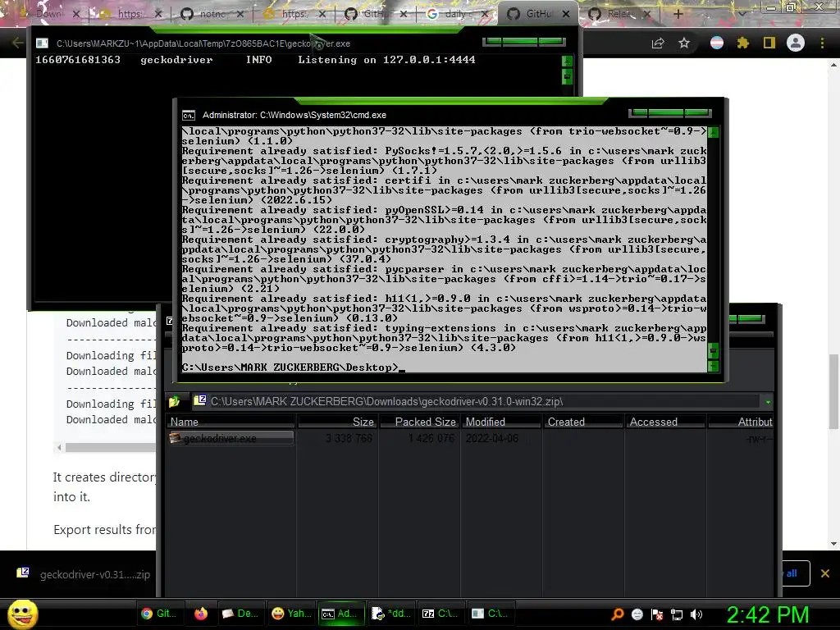Click the cmd.exe window title icon

pyautogui.click(x=189, y=115)
